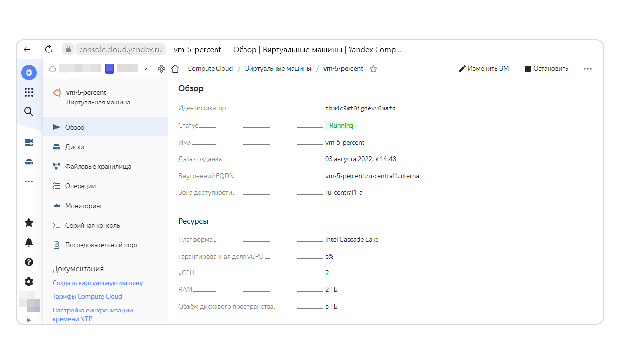Click the Ресурсы section heading

[193, 221]
